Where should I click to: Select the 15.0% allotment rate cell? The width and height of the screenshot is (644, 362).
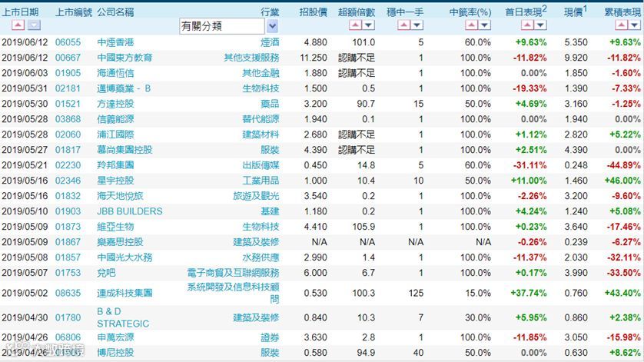click(x=478, y=293)
